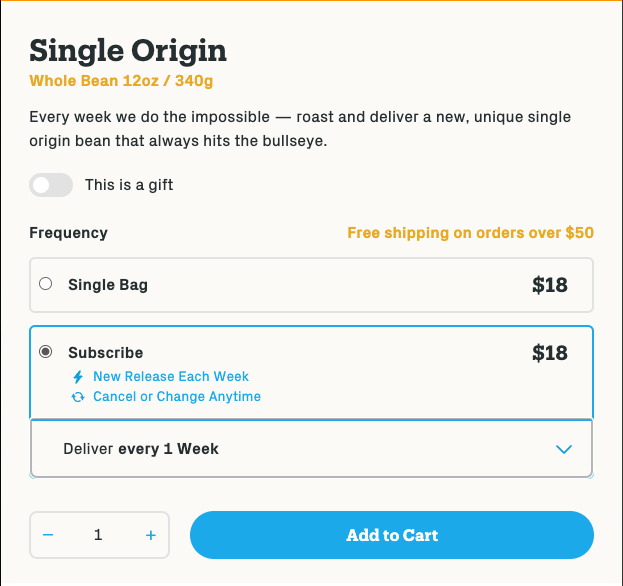Select the Subscribe radio button

click(x=45, y=352)
